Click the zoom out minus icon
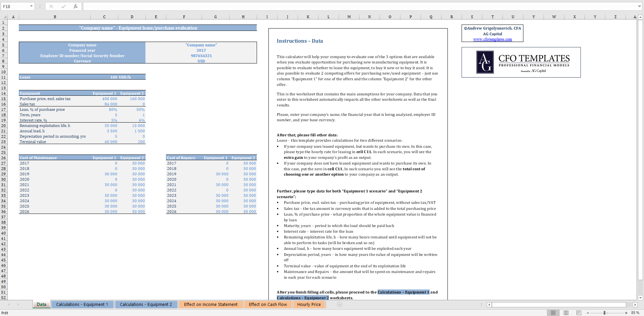Image resolution: width=644 pixels, height=316 pixels. point(588,313)
